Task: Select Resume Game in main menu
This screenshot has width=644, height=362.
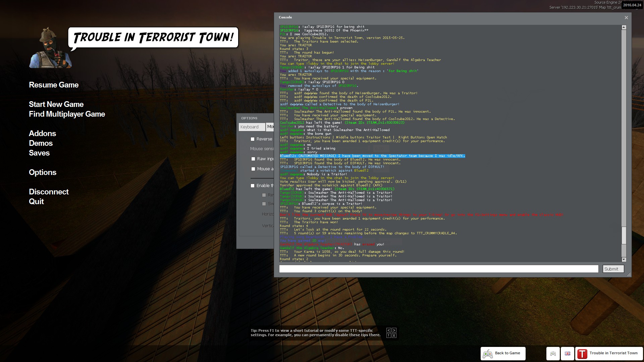Action: [x=54, y=85]
